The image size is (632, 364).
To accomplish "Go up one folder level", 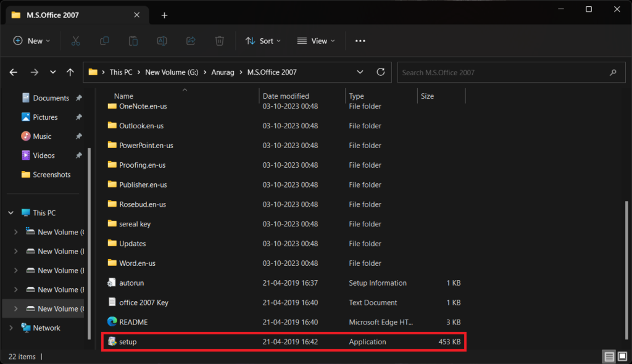I will (70, 72).
